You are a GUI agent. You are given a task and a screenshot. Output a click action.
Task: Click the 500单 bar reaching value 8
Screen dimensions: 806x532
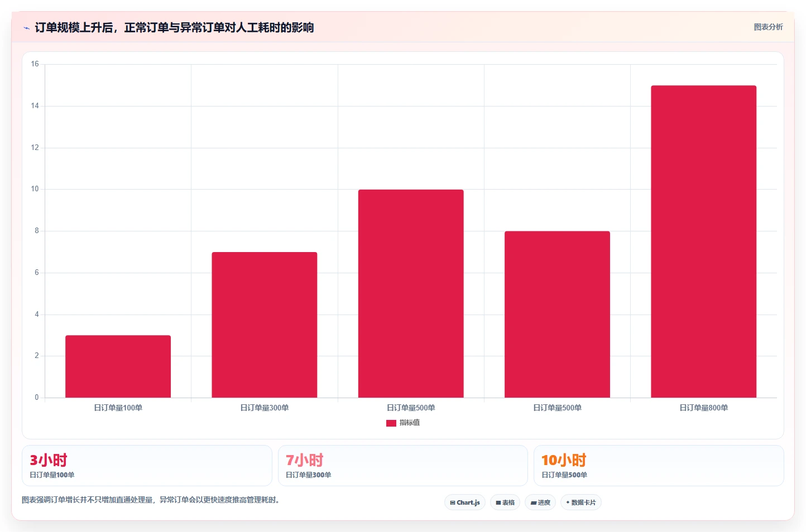[557, 315]
